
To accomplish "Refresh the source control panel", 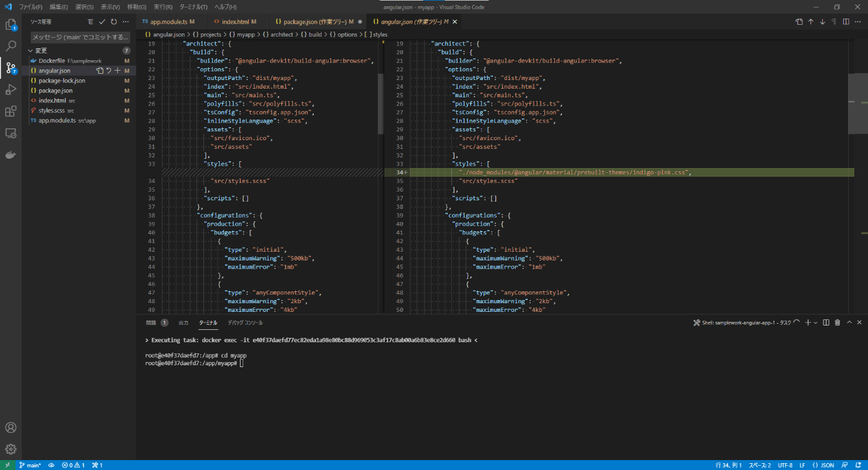I will [114, 22].
